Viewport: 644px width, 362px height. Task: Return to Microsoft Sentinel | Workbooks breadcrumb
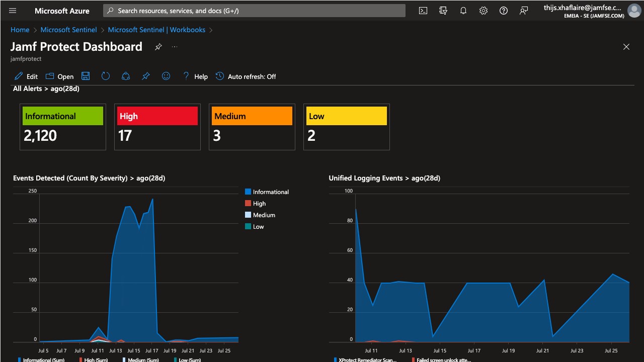pos(156,30)
